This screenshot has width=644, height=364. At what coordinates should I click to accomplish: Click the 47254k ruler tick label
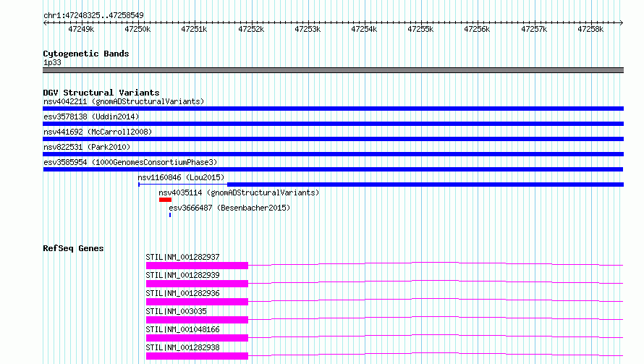364,29
